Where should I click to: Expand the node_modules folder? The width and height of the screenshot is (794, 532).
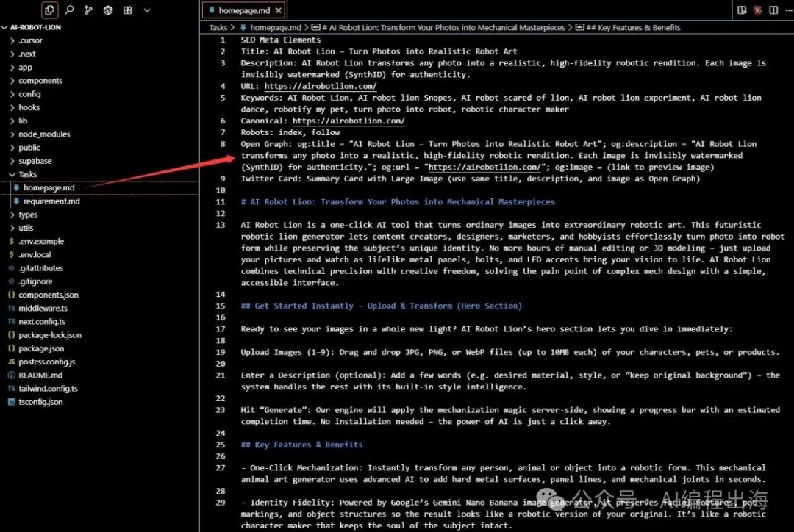click(44, 134)
